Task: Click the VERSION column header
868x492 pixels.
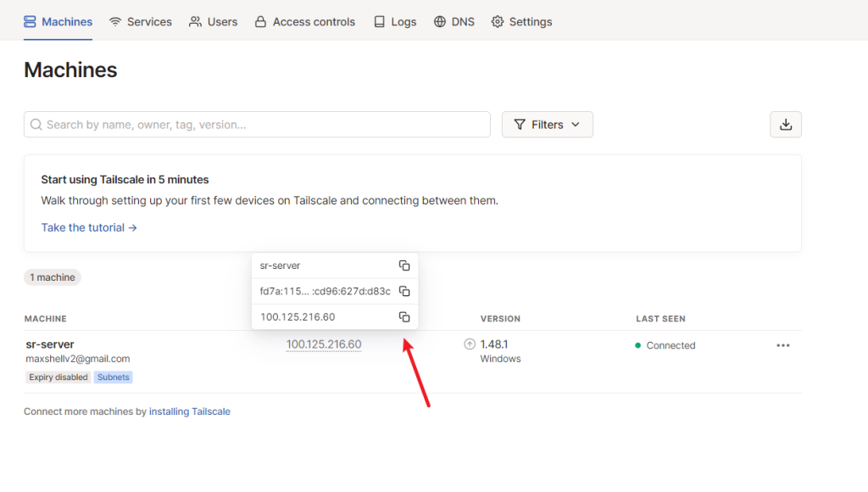Action: click(500, 319)
